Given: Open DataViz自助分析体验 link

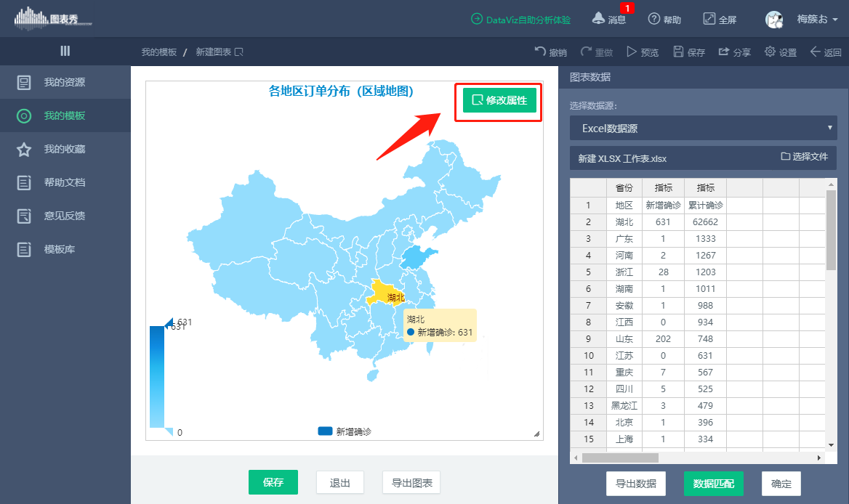Looking at the screenshot, I should 521,20.
